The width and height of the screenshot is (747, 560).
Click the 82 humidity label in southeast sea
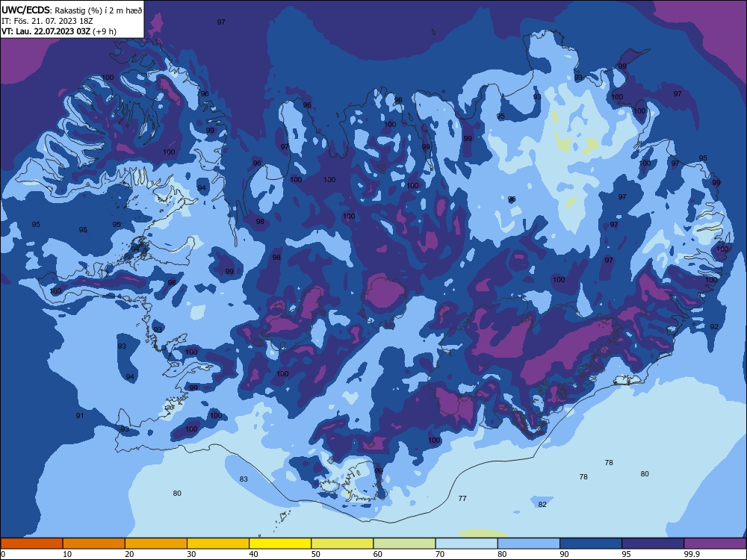click(x=542, y=504)
